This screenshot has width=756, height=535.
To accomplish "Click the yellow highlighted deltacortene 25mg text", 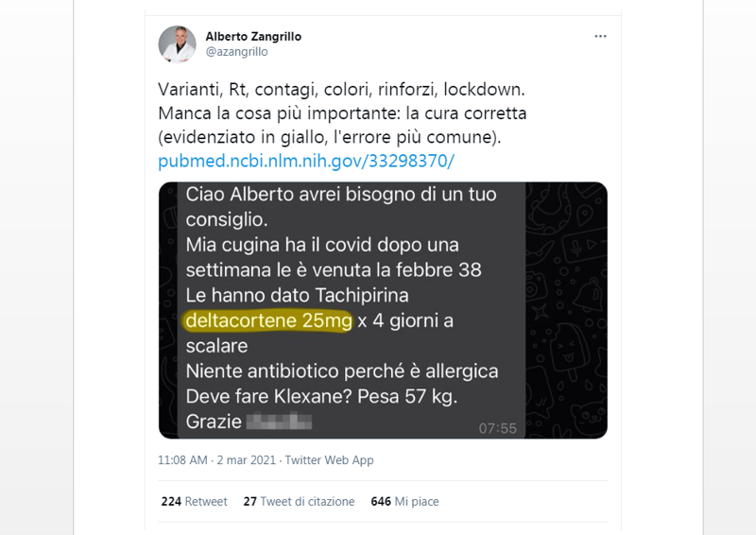I will [x=268, y=320].
